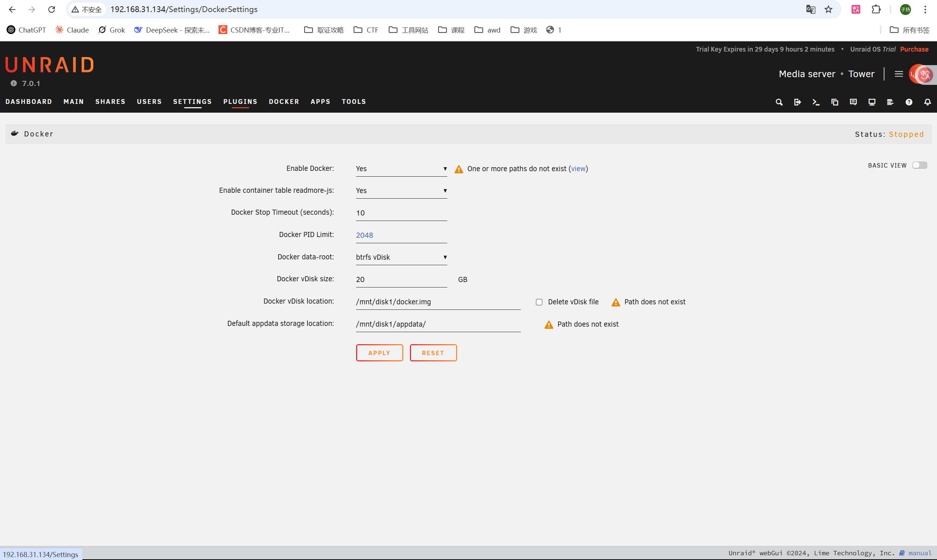937x560 pixels.
Task: Click the hamburger menu icon near Tower
Action: [899, 74]
